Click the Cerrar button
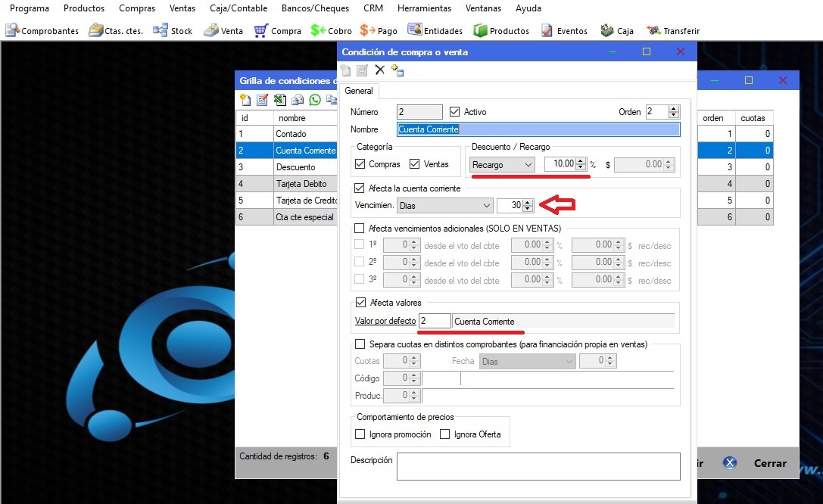Image resolution: width=823 pixels, height=504 pixels. (x=758, y=463)
